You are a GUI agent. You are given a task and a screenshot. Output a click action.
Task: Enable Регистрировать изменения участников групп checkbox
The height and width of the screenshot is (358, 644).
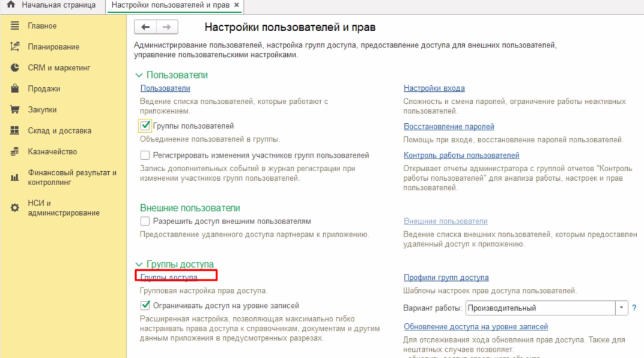pyautogui.click(x=145, y=156)
